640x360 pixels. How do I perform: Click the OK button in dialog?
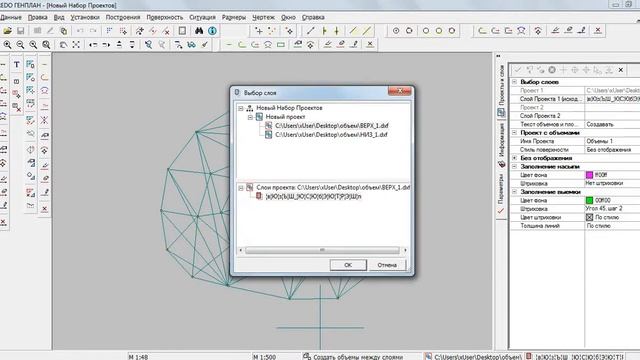coord(348,265)
